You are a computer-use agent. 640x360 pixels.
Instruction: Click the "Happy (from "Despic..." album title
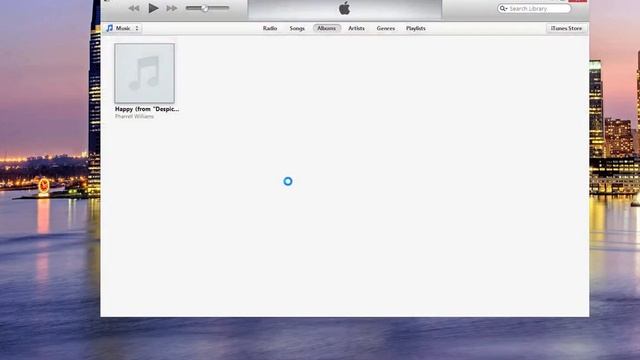pyautogui.click(x=147, y=109)
